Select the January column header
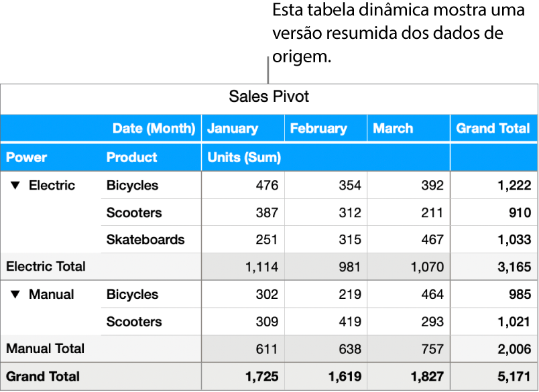The height and width of the screenshot is (392, 539). click(232, 129)
